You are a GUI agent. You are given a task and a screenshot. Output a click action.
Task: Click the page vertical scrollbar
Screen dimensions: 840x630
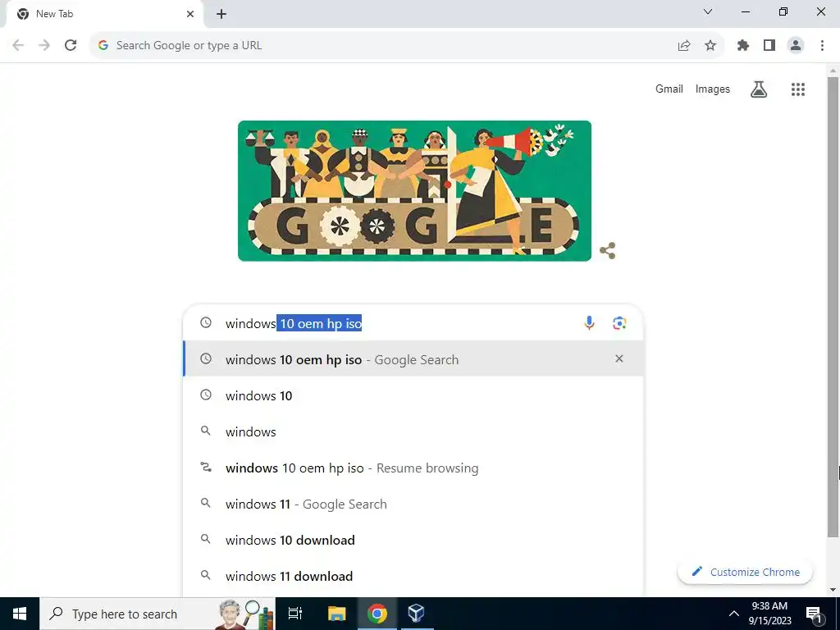[833, 305]
